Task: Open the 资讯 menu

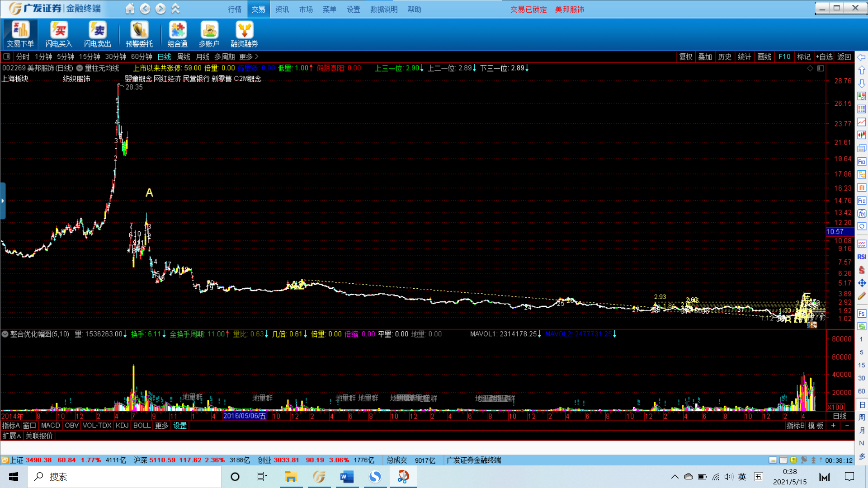Action: click(282, 9)
